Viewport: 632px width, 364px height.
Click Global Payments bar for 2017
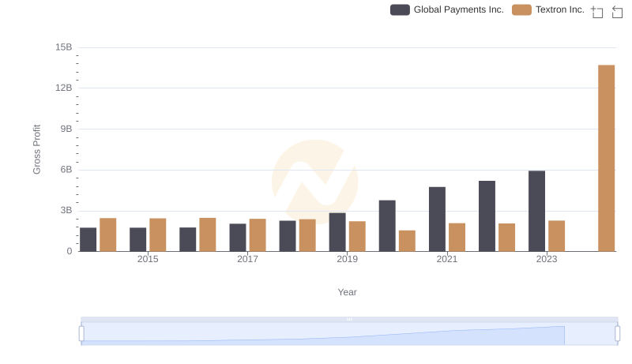click(238, 238)
